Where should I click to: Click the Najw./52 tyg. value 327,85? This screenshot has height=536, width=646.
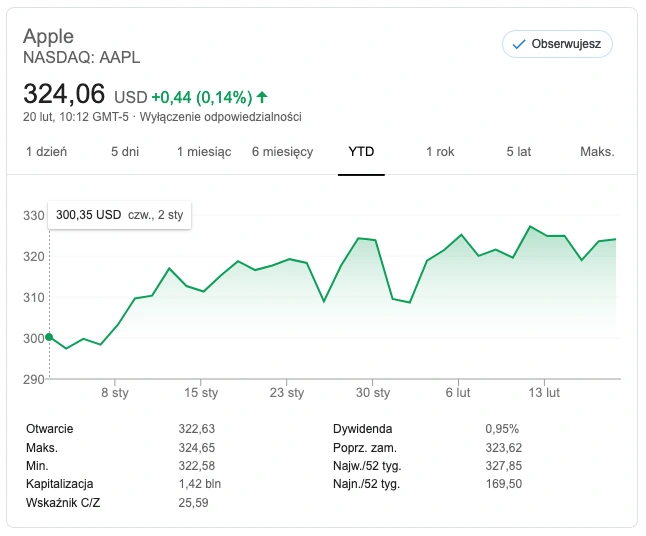[504, 466]
